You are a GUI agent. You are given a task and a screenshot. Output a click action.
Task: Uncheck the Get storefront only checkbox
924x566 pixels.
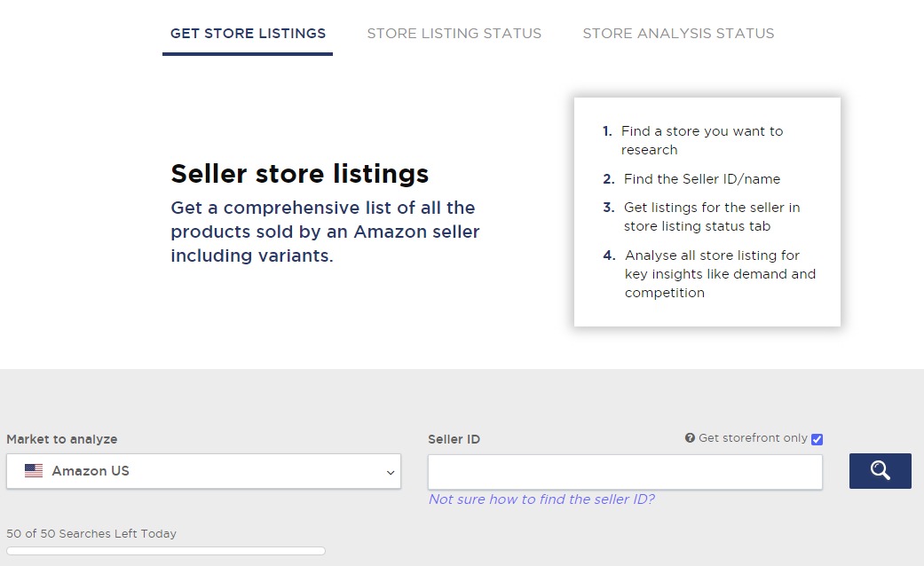[816, 438]
